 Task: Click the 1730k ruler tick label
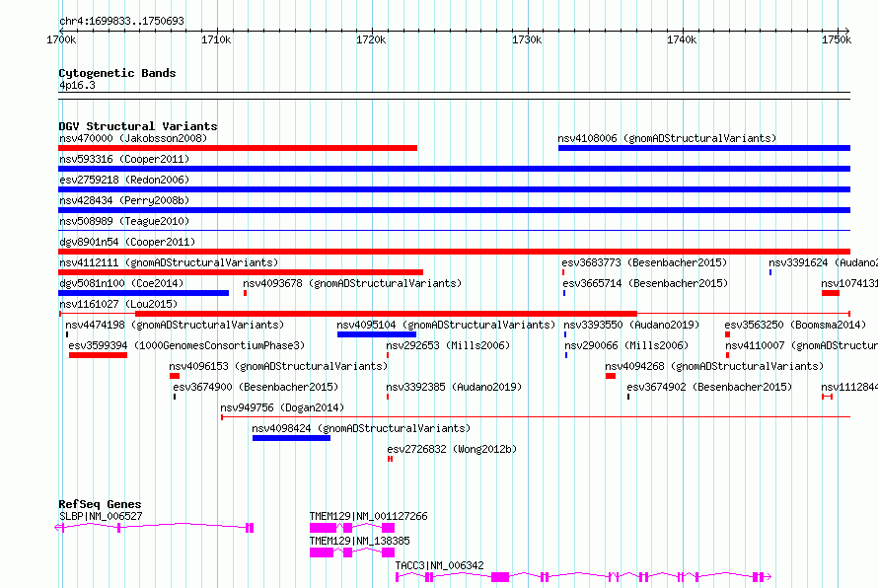(527, 39)
